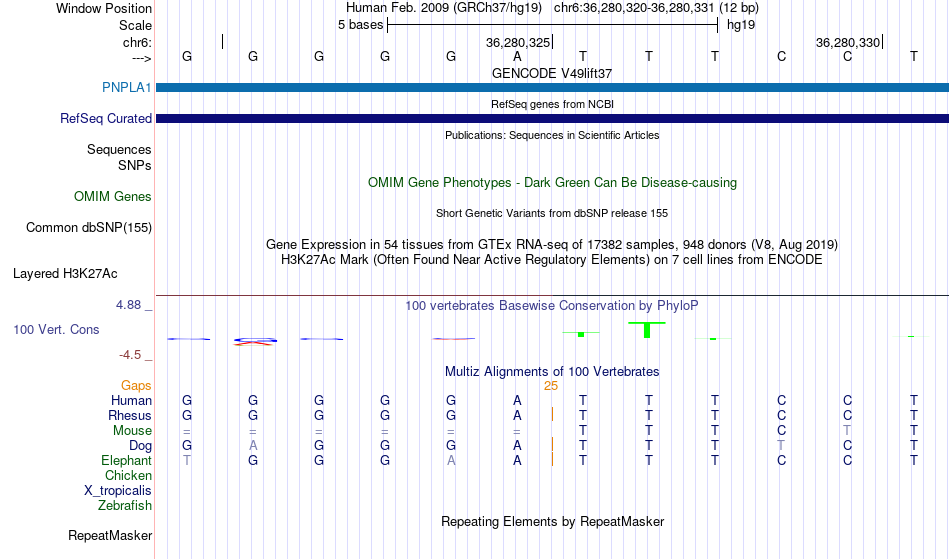Image resolution: width=950 pixels, height=559 pixels.
Task: Click the hg19 label beside the scale bar
Action: click(x=741, y=25)
